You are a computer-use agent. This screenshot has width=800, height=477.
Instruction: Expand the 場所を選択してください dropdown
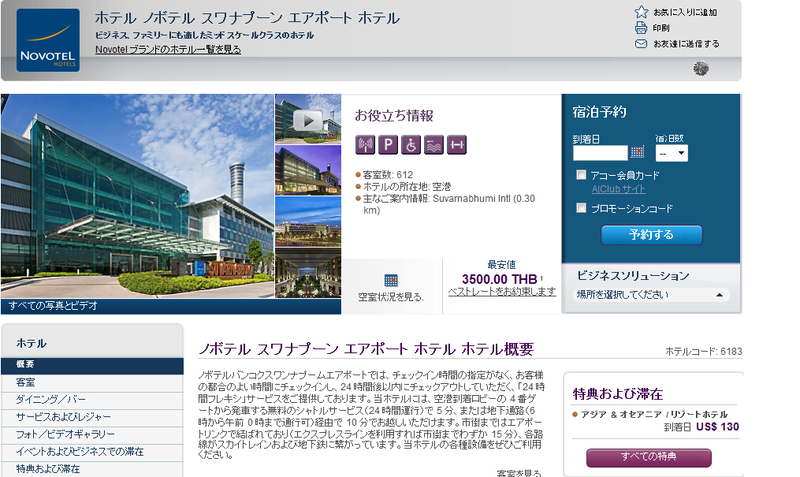[x=651, y=295]
